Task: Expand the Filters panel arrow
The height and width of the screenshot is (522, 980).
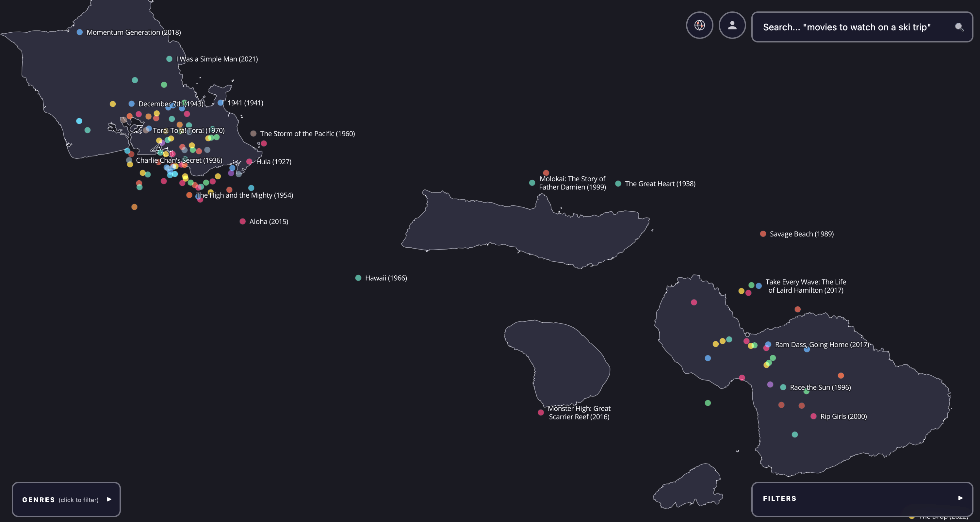Action: point(960,498)
